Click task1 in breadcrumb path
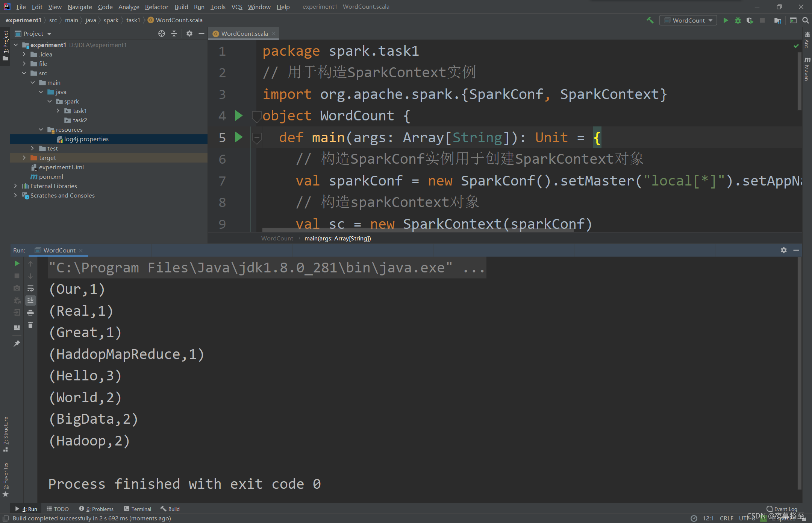 [133, 20]
